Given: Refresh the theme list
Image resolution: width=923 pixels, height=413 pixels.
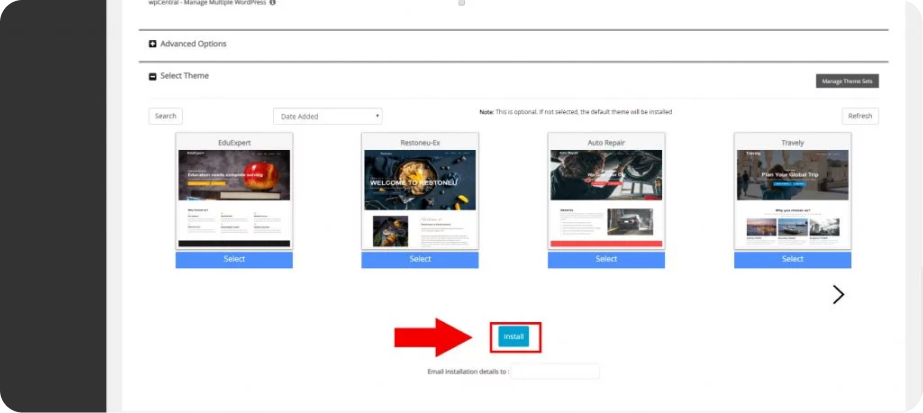Looking at the screenshot, I should (860, 116).
